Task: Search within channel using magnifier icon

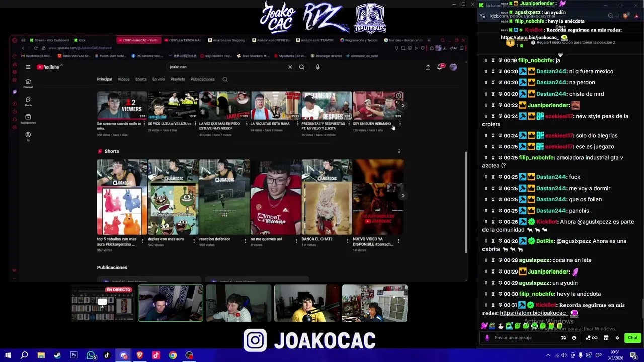Action: (225, 79)
